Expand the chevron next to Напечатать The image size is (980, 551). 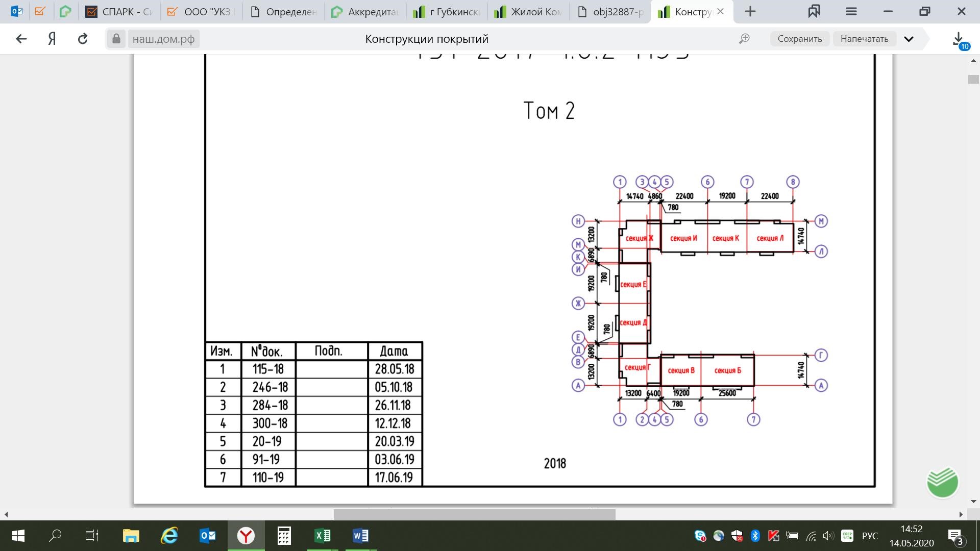[x=909, y=39]
